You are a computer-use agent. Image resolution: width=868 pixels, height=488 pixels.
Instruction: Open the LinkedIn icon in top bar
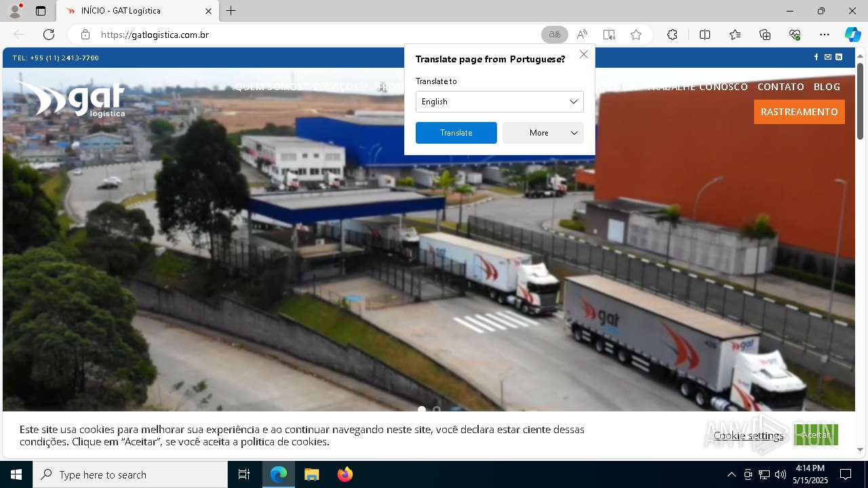click(x=839, y=58)
